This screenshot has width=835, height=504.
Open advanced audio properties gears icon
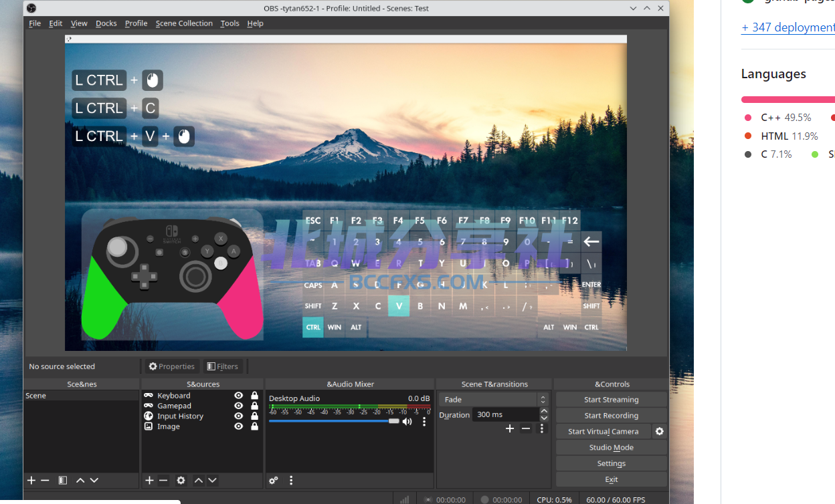click(274, 480)
